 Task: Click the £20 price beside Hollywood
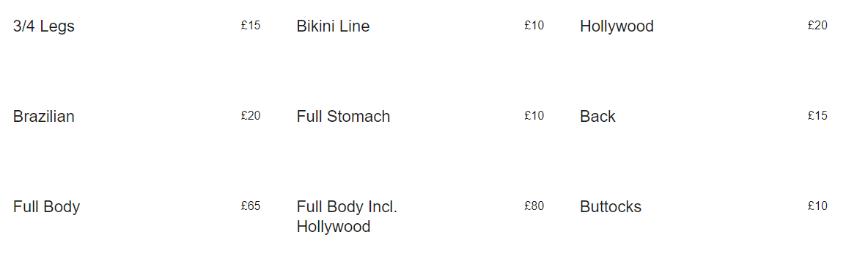817,25
